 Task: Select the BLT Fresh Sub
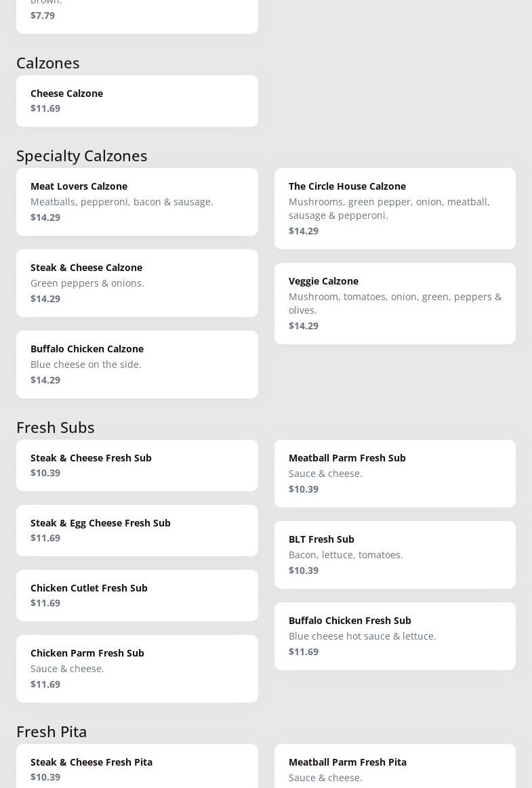[x=394, y=555]
